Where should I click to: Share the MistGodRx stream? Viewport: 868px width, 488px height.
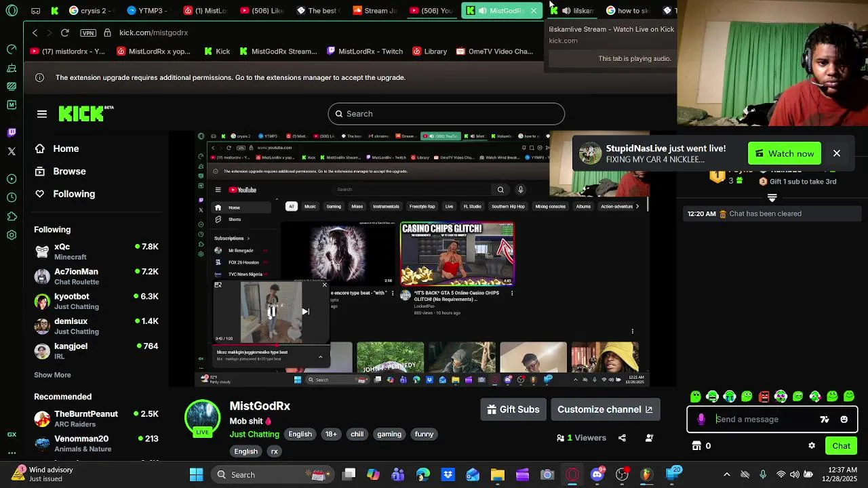pyautogui.click(x=622, y=438)
